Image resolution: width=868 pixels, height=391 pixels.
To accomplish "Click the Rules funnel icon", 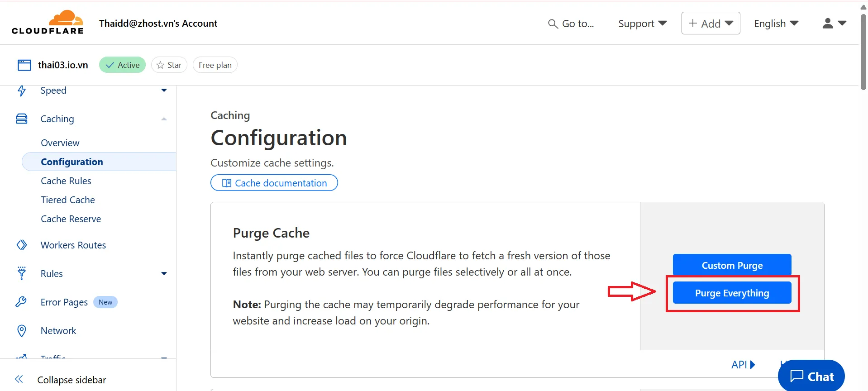I will [x=22, y=273].
